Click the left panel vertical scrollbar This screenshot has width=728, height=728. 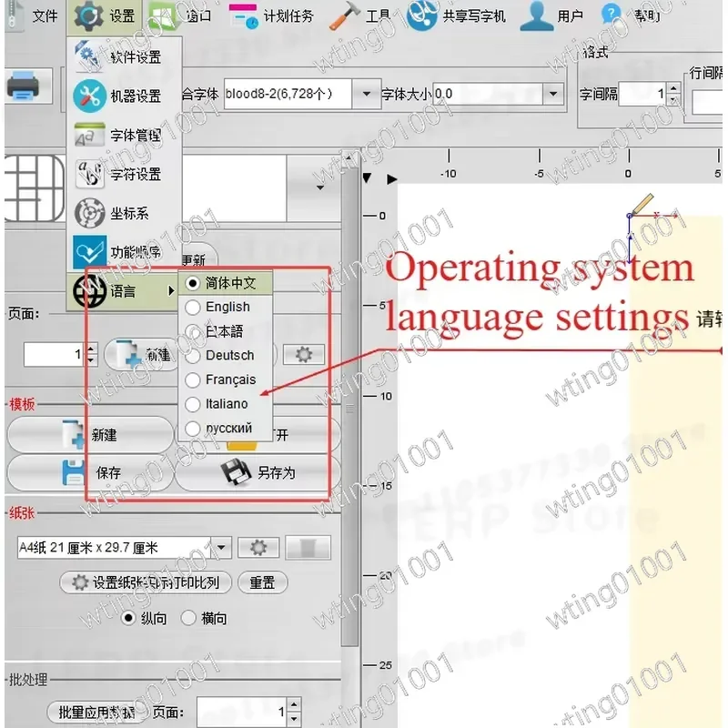tap(349, 404)
